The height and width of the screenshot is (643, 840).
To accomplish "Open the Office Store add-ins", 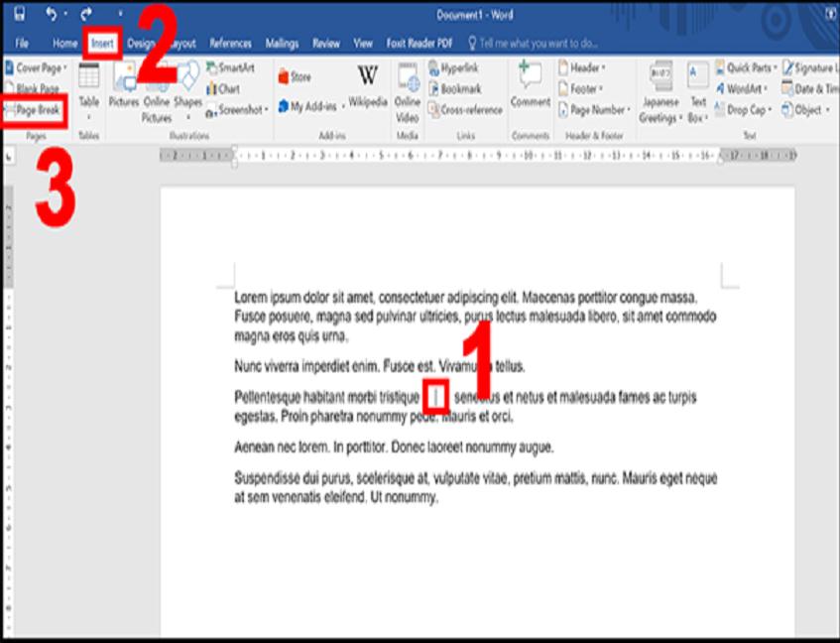I will coord(295,77).
